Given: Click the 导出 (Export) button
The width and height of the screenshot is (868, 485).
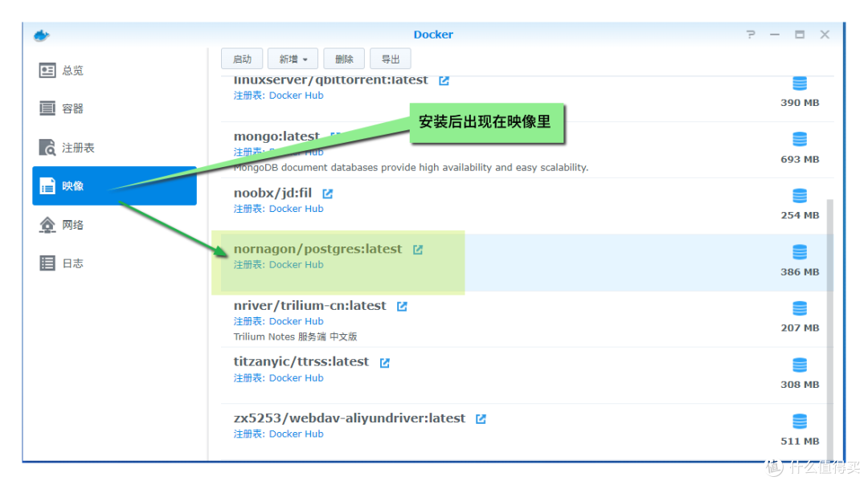Looking at the screenshot, I should click(391, 58).
